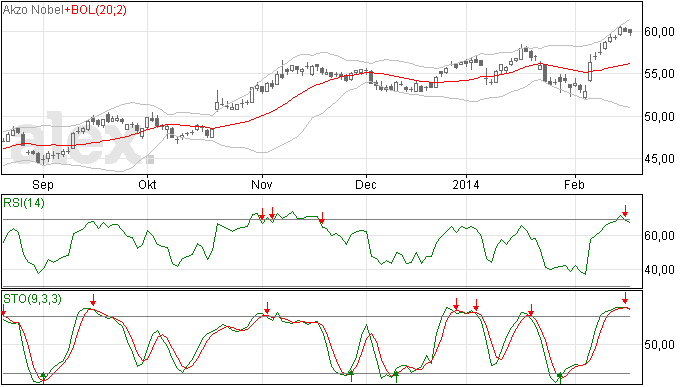The image size is (690, 387).
Task: Click the STO(9,3,3) panel label
Action: (x=32, y=299)
